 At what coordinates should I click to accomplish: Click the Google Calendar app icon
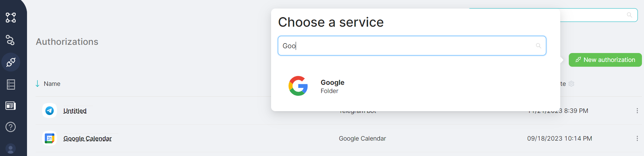(50, 139)
